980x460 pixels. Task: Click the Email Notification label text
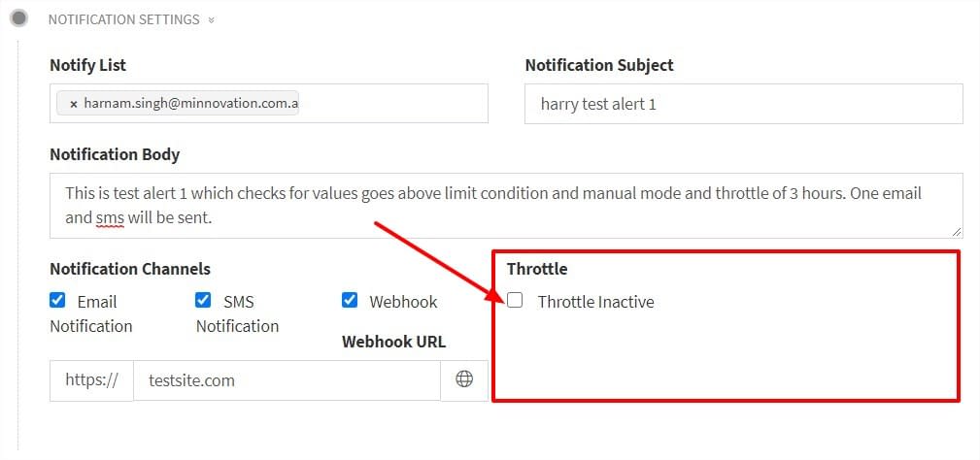click(x=91, y=314)
